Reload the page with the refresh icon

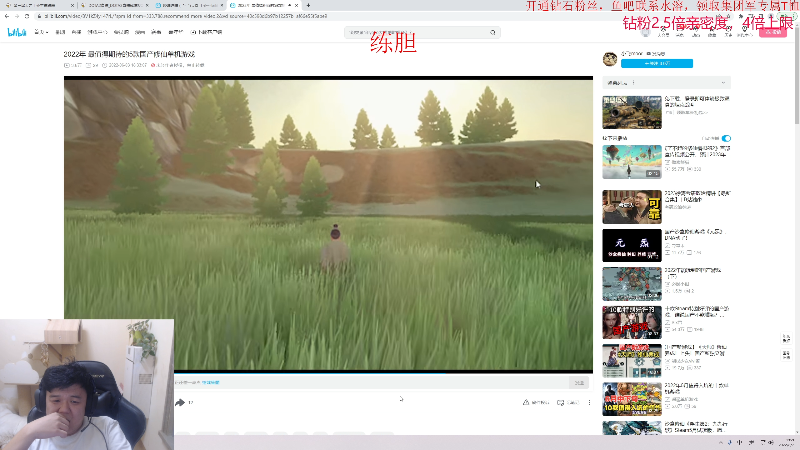[x=27, y=16]
